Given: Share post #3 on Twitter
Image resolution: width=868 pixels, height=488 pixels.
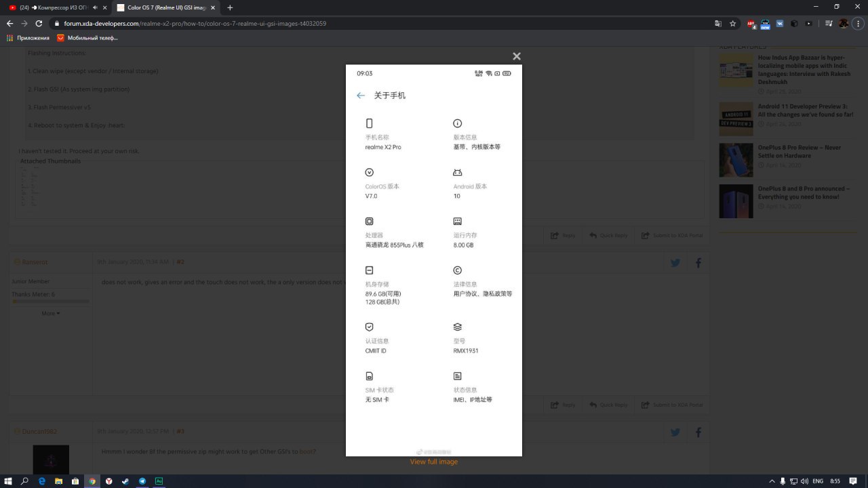Looking at the screenshot, I should click(x=675, y=432).
